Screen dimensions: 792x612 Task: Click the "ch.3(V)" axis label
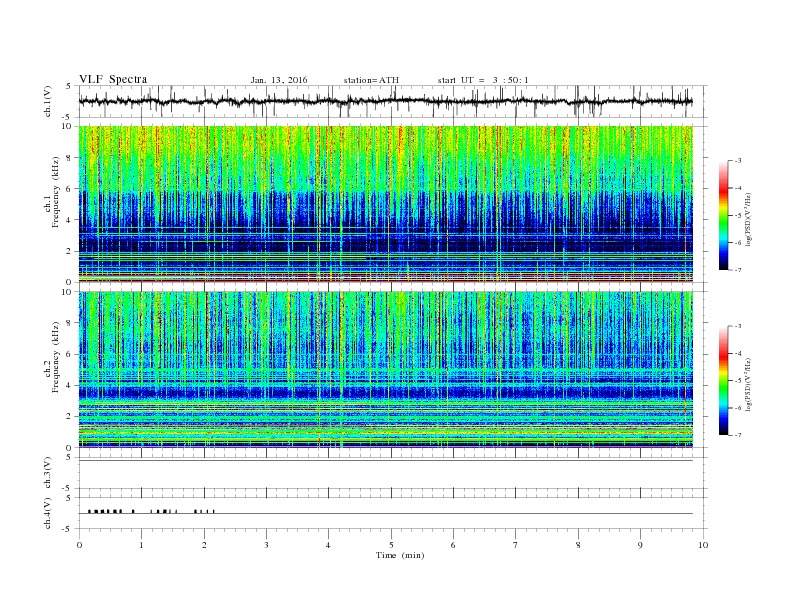tap(48, 473)
